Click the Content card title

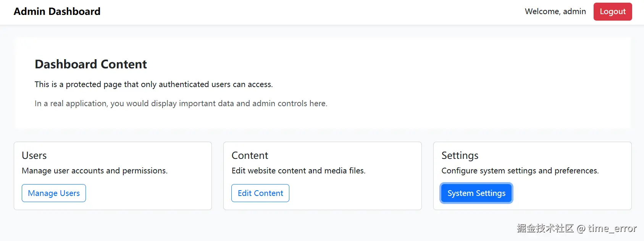(x=250, y=155)
